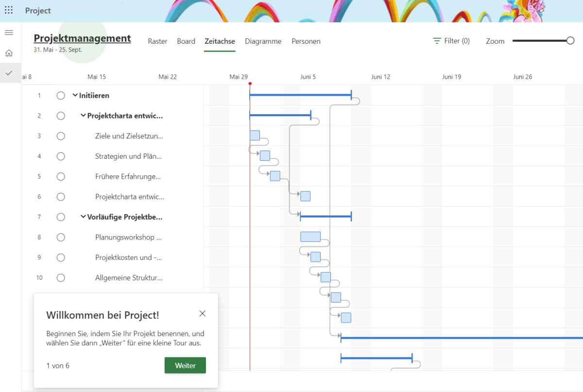This screenshot has height=392, width=583.
Task: Select Projektcharta summary bar in timeline
Action: (280, 115)
